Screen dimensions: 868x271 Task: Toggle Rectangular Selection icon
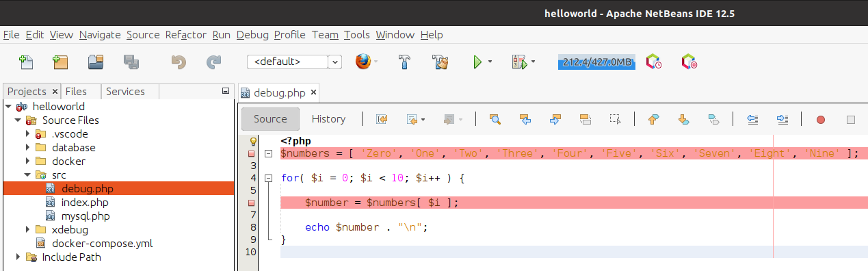615,119
